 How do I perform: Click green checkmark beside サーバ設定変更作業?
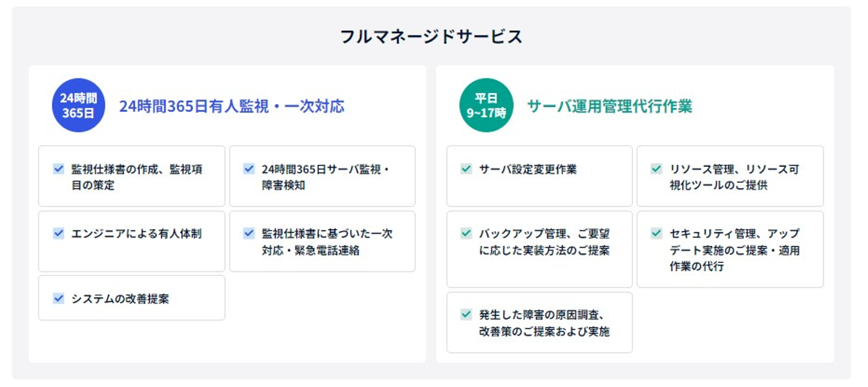466,169
